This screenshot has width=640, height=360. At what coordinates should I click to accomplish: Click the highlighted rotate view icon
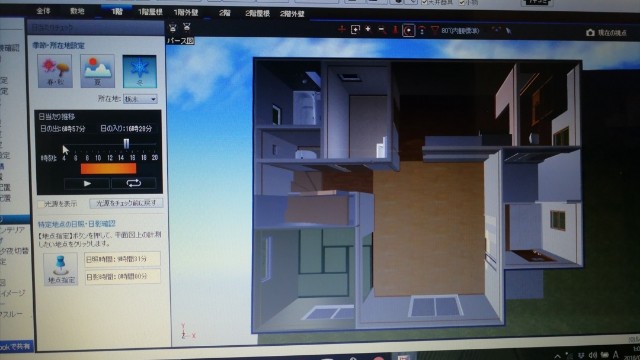(408, 30)
